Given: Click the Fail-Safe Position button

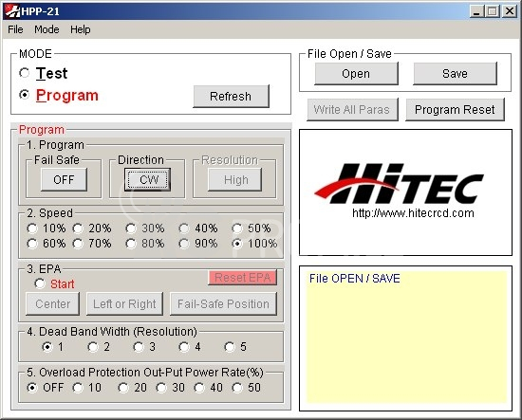Looking at the screenshot, I should tap(223, 304).
